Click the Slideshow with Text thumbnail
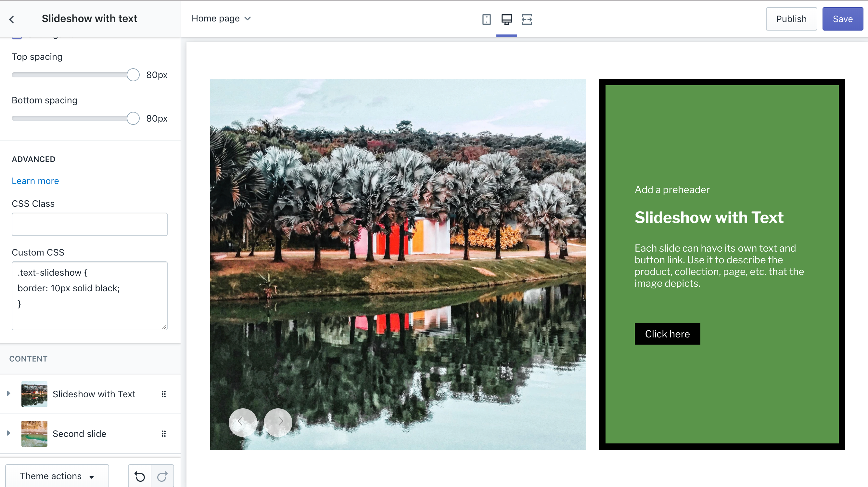The width and height of the screenshot is (868, 487). point(34,393)
